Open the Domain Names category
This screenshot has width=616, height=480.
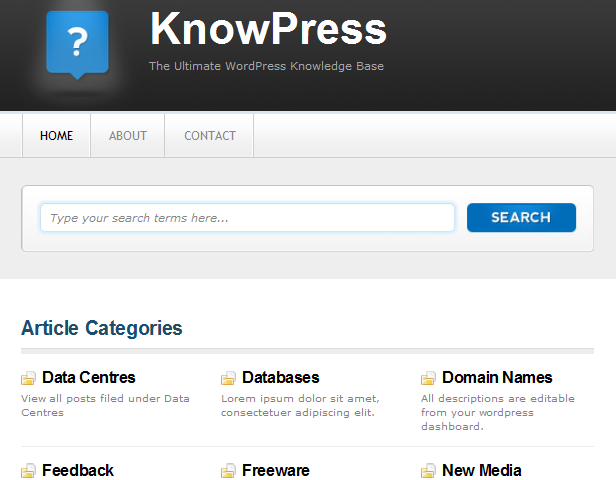pyautogui.click(x=497, y=377)
